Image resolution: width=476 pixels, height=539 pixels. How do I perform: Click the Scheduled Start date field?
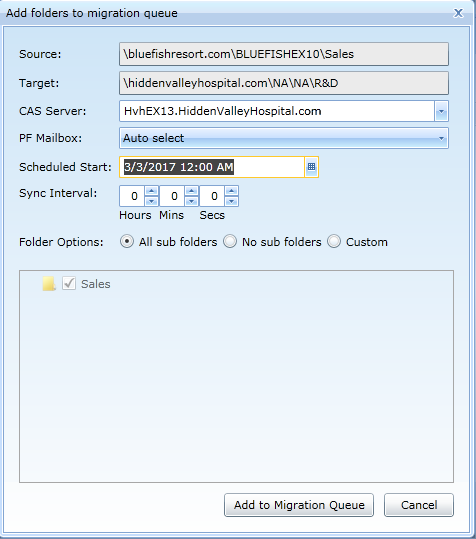212,167
